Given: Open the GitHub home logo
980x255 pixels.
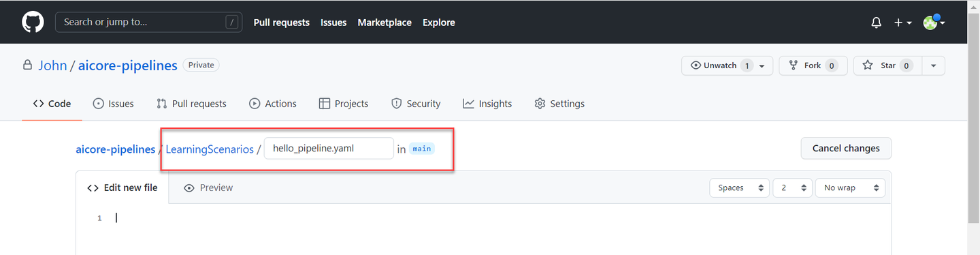Looking at the screenshot, I should pos(33,22).
